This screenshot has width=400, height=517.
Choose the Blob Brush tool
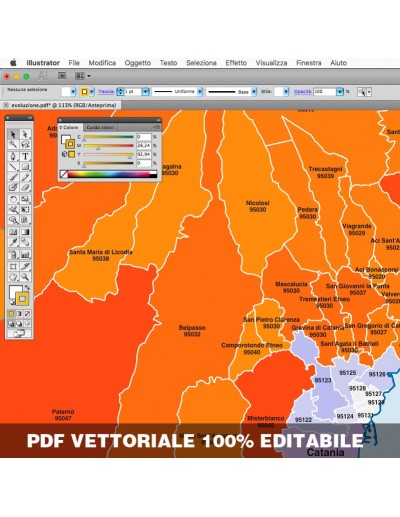(x=13, y=187)
